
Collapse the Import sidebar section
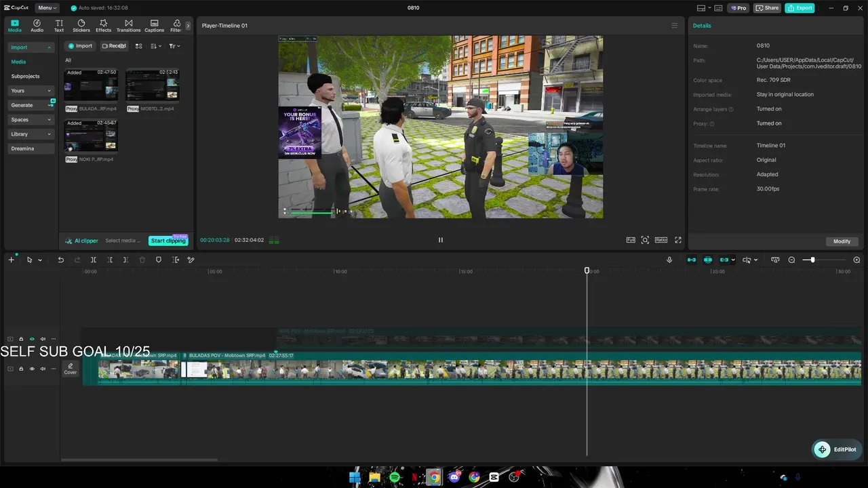tap(31, 47)
